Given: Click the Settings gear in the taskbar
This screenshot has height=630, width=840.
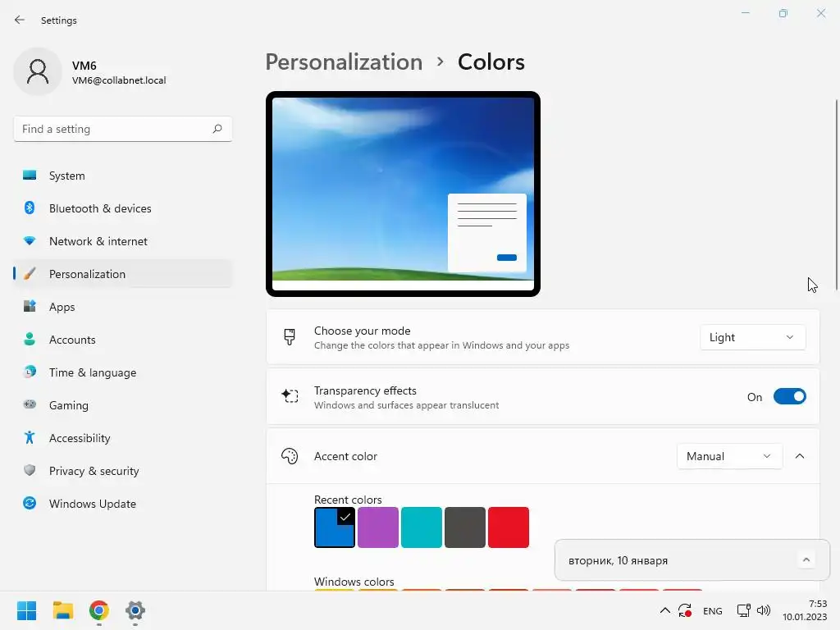Looking at the screenshot, I should [135, 610].
